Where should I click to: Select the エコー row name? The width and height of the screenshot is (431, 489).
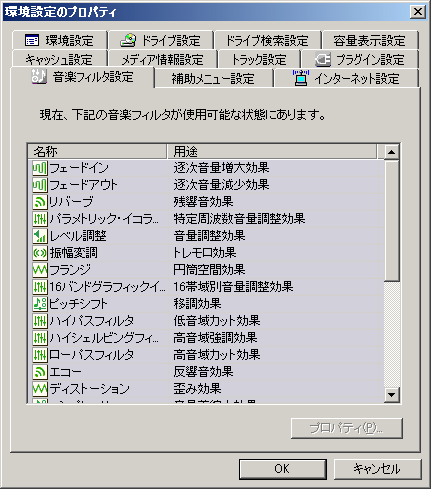[x=65, y=372]
